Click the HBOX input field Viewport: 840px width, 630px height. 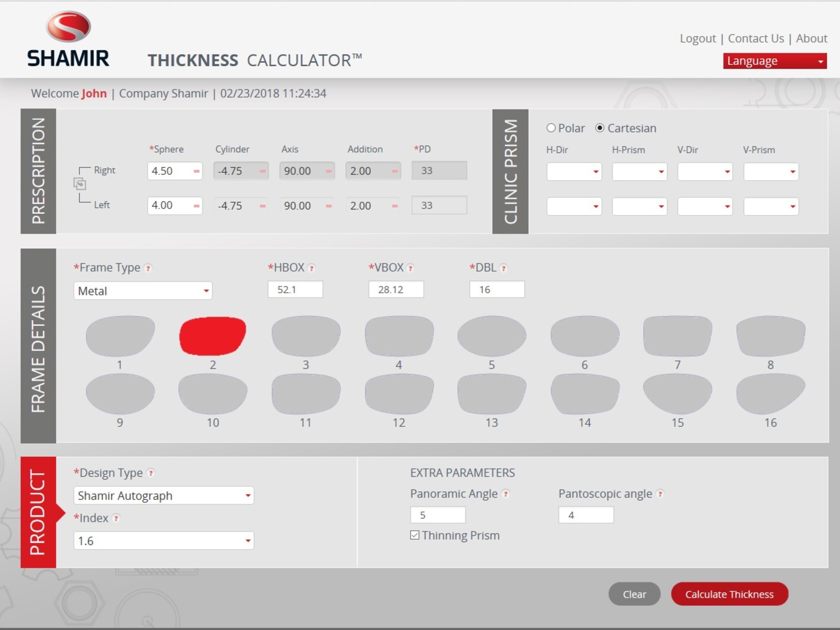295,289
